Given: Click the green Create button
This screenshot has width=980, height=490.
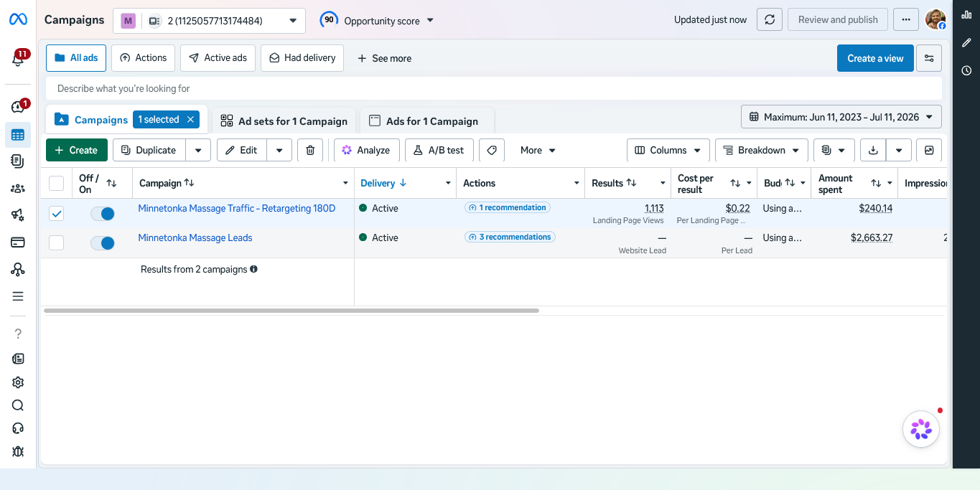Looking at the screenshot, I should click(x=77, y=150).
